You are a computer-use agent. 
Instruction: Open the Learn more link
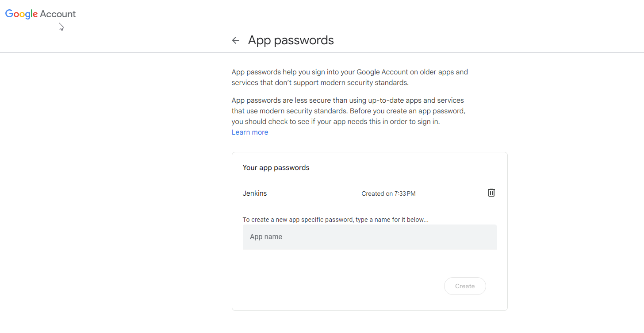tap(249, 132)
